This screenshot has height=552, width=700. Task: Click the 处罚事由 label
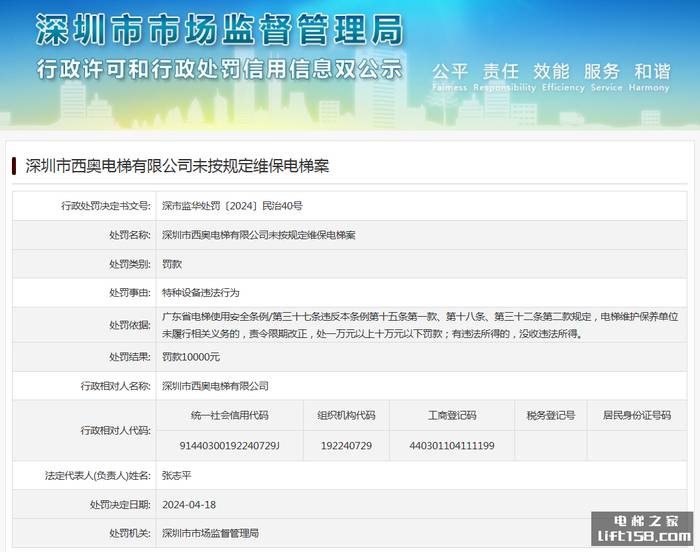130,293
